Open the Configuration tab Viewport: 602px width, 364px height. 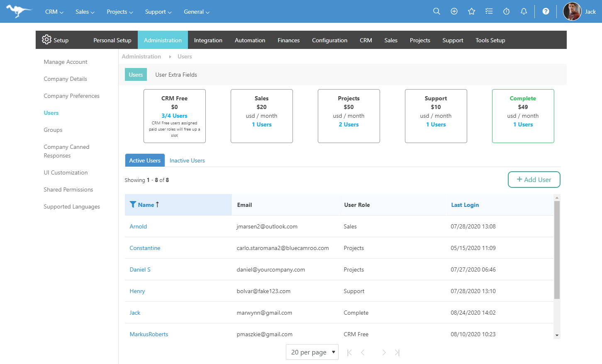coord(330,40)
